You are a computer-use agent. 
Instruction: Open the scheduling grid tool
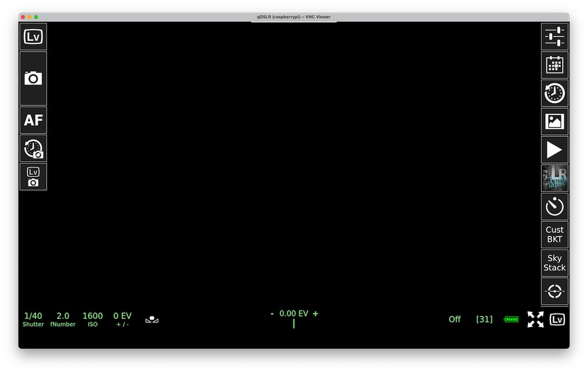(x=554, y=65)
